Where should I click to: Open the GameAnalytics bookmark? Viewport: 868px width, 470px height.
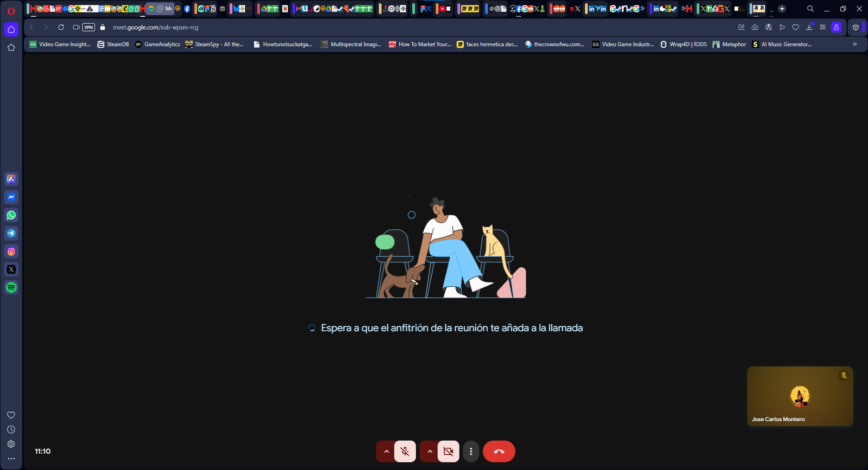157,44
